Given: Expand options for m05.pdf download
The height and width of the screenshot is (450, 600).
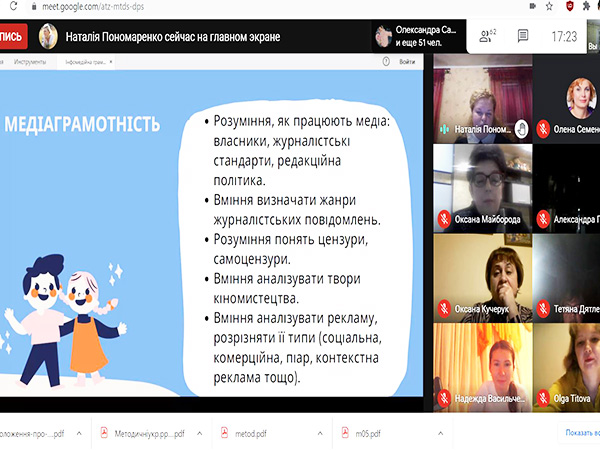Looking at the screenshot, I should [x=440, y=434].
